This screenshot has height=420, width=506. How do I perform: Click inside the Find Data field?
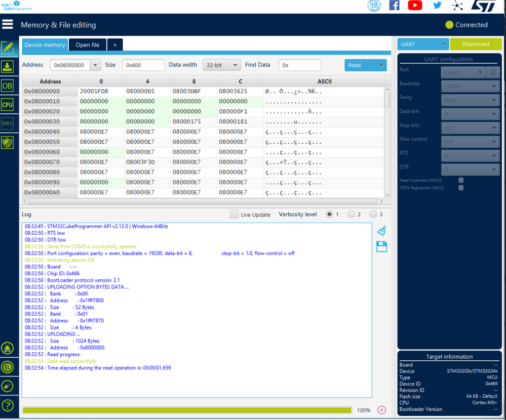coord(300,65)
